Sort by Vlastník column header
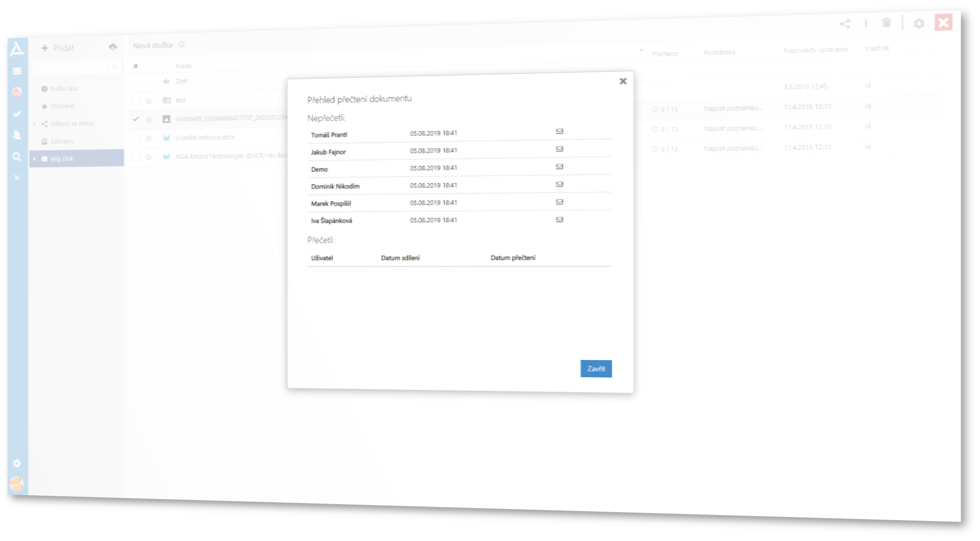The width and height of the screenshot is (980, 541). [877, 48]
